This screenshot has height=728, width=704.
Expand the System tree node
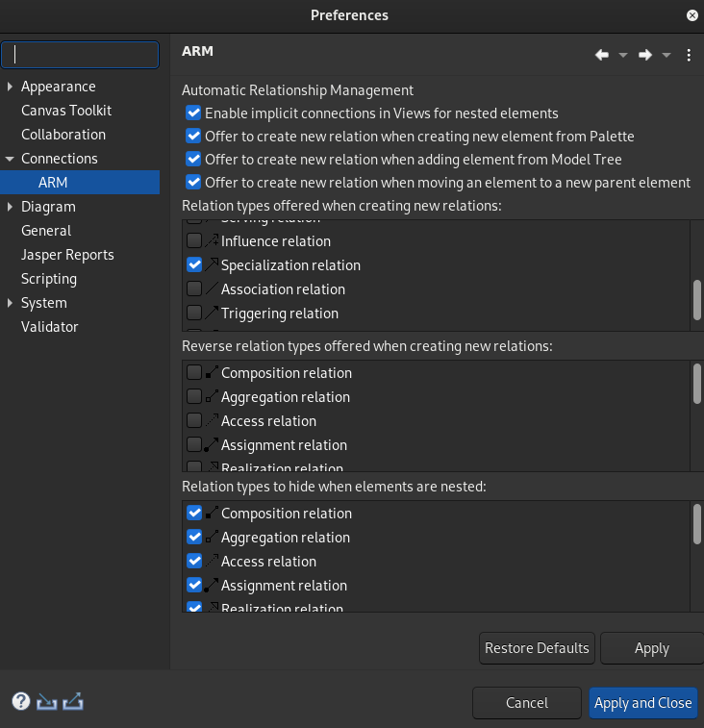coord(10,303)
